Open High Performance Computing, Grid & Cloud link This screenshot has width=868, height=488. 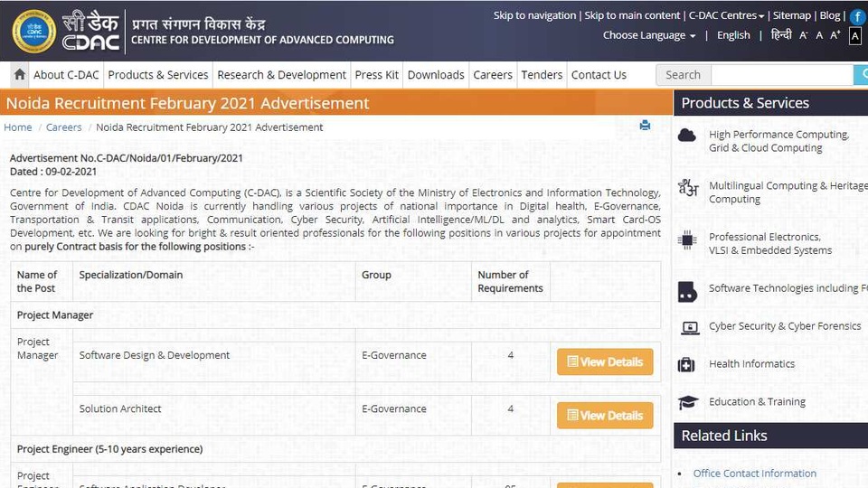click(x=778, y=141)
